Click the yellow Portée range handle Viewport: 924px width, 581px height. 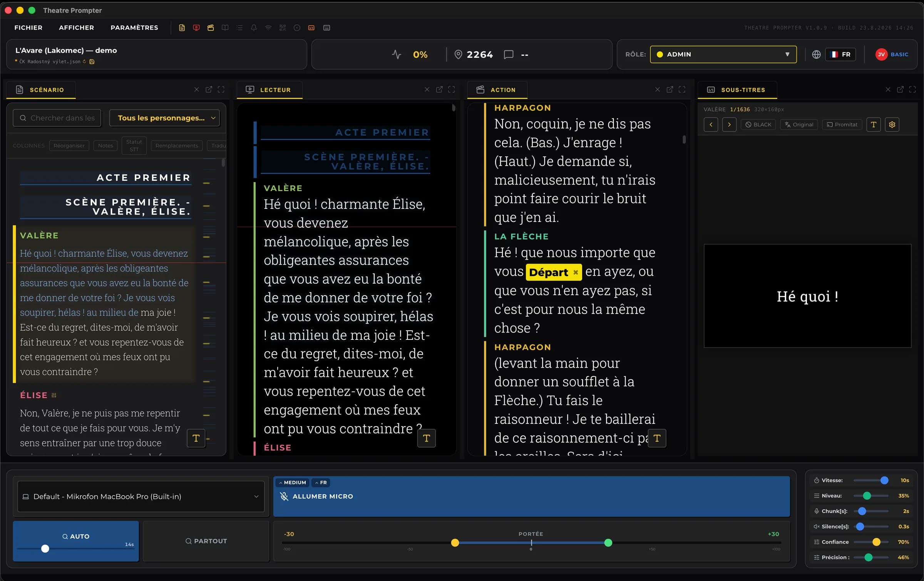click(x=455, y=542)
